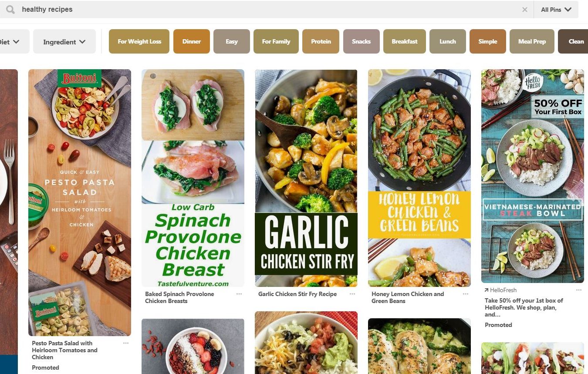Filter results by Breakfast

point(405,41)
